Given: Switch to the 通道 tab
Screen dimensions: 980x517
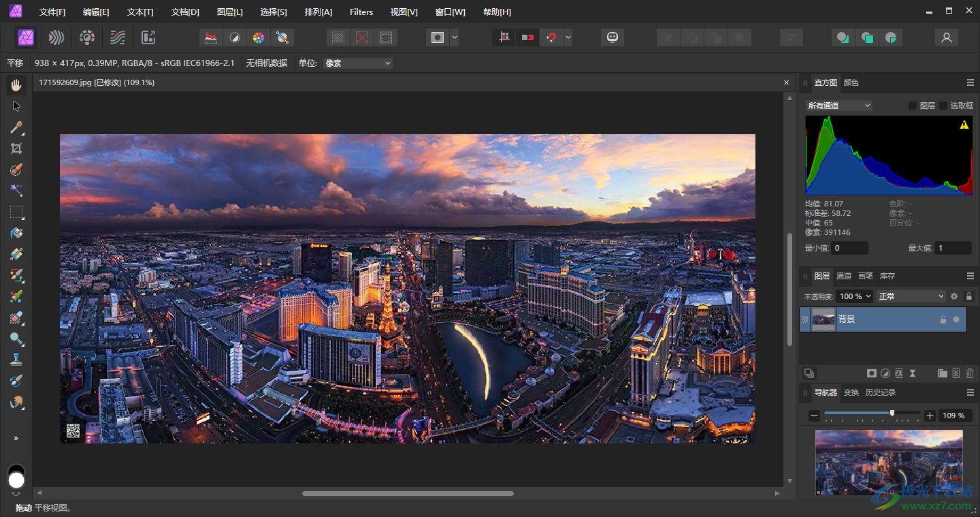Looking at the screenshot, I should point(844,276).
